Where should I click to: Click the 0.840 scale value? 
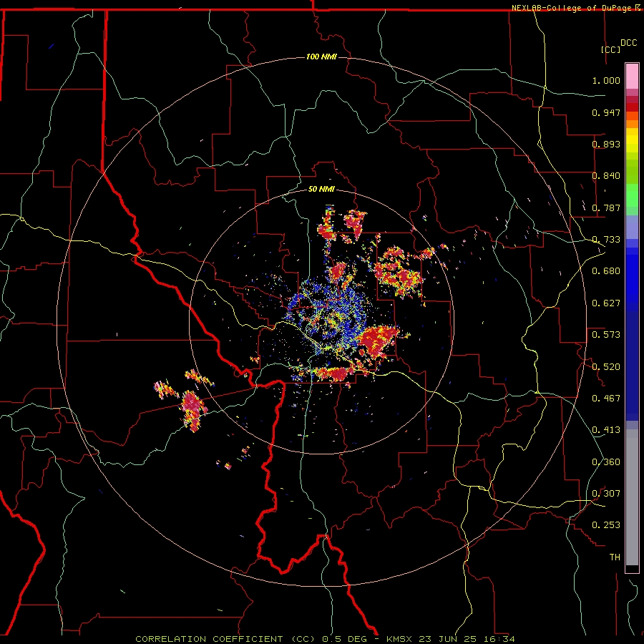[606, 176]
